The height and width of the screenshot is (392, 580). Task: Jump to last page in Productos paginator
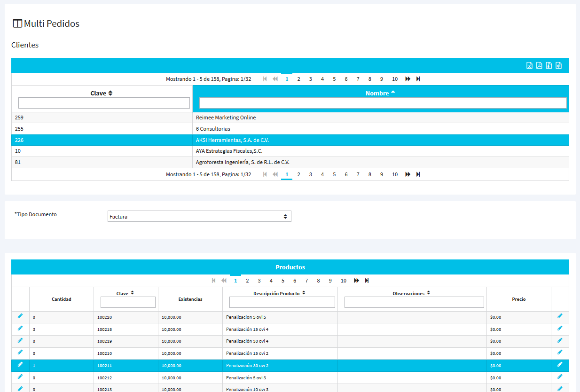(367, 281)
